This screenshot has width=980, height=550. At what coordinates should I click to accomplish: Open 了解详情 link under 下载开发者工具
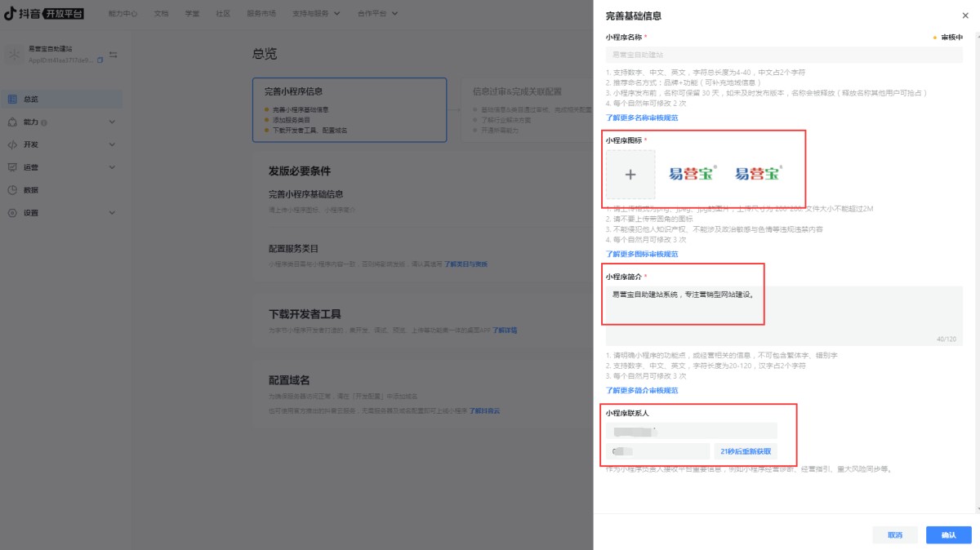(x=505, y=330)
